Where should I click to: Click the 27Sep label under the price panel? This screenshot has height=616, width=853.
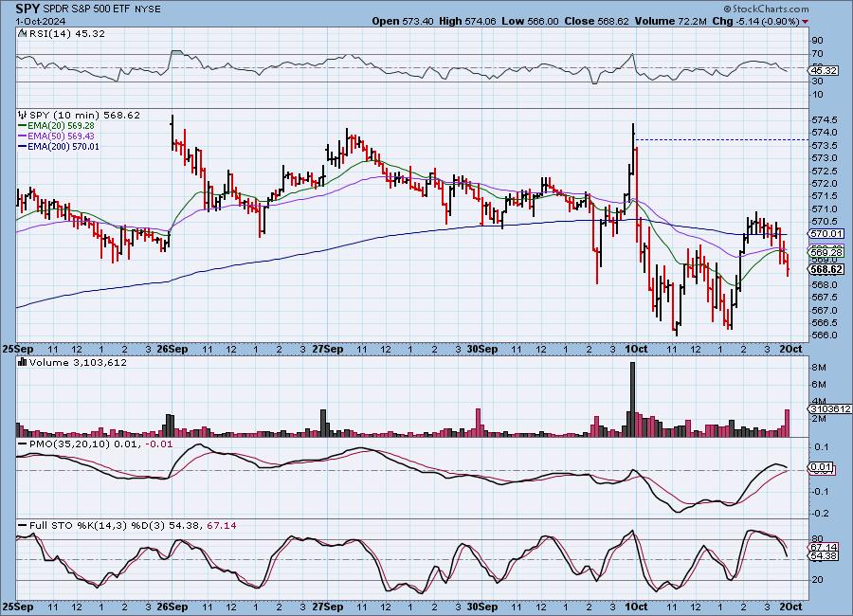pyautogui.click(x=328, y=349)
